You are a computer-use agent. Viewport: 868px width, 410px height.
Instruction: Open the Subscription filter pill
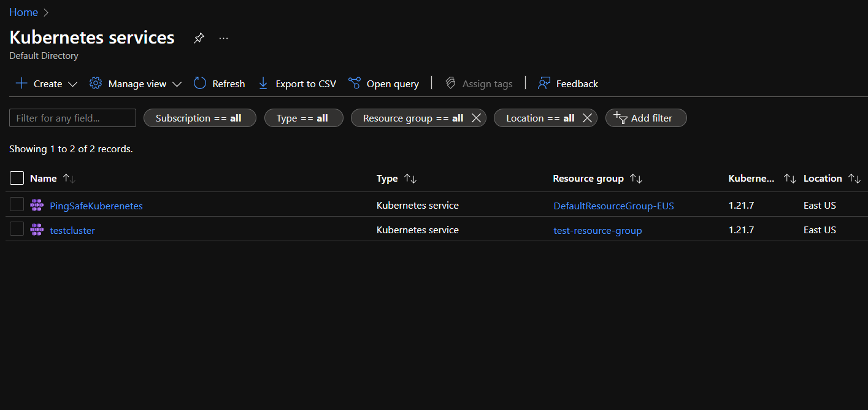point(199,118)
